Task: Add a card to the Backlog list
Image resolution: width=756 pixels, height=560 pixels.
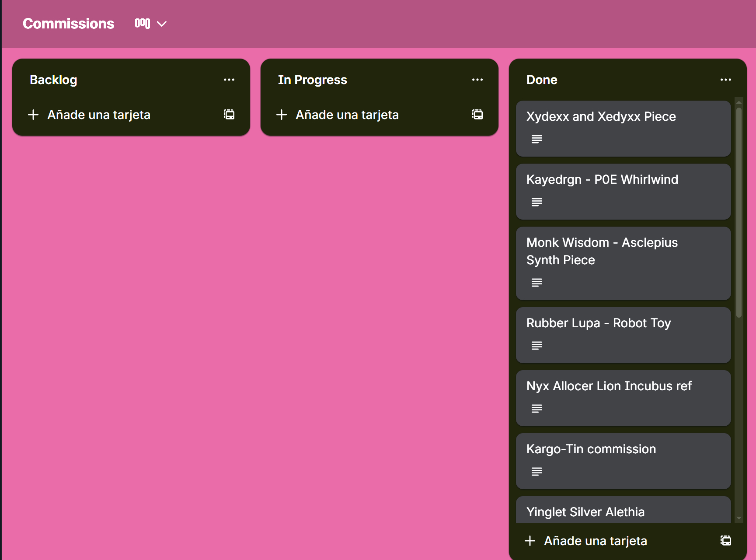Action: pos(99,115)
